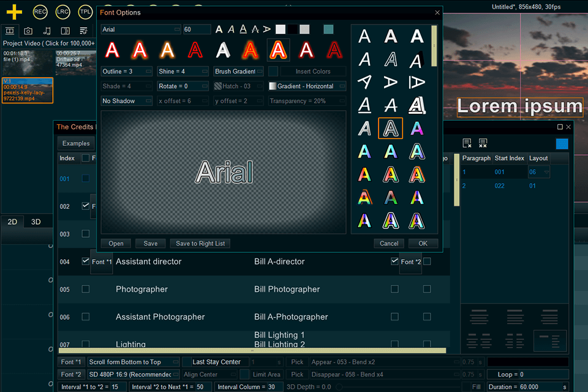Select first red outlined A style preset

tap(112, 50)
